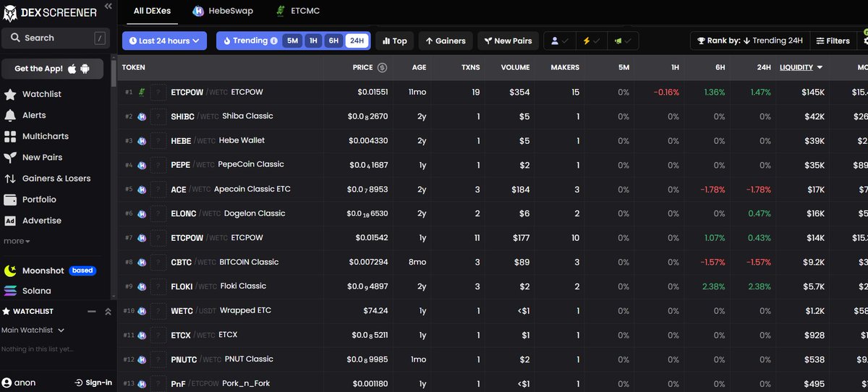Open Rank by Trending 24H dropdown
This screenshot has height=392, width=868.
pos(749,41)
